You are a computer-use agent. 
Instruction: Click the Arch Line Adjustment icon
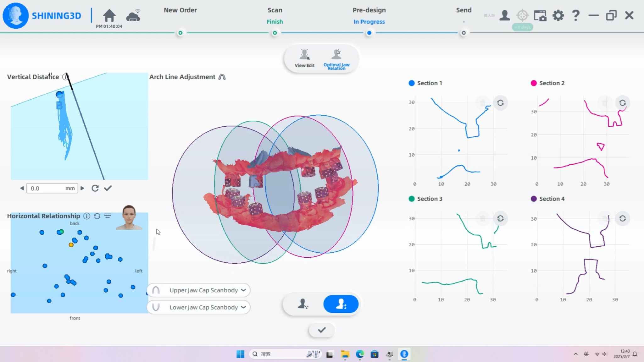(222, 77)
